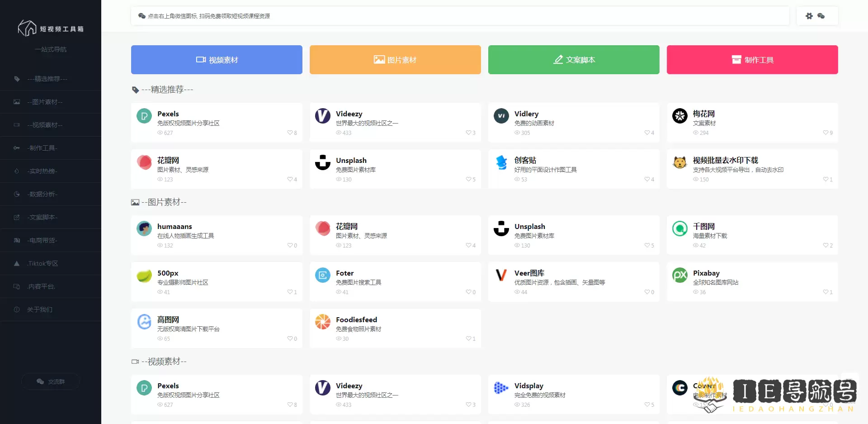Image resolution: width=868 pixels, height=424 pixels.
Task: Click the 梅花网 site icon
Action: (x=679, y=116)
